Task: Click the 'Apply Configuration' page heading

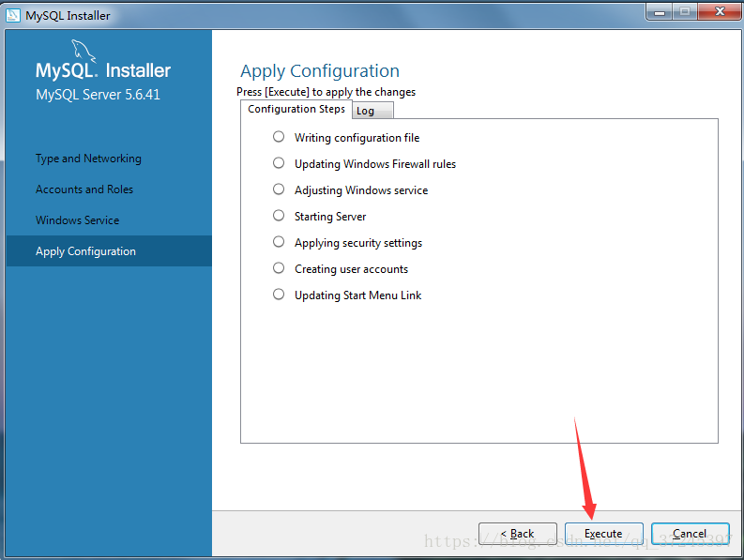Action: [320, 71]
